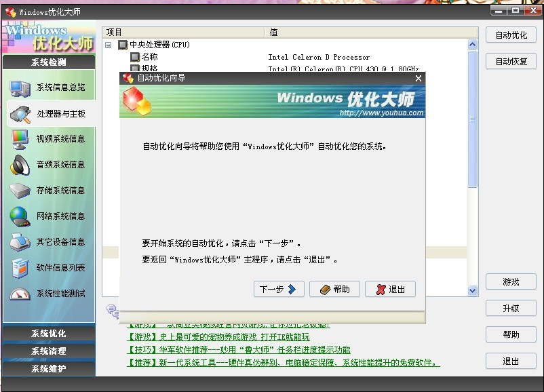Image resolution: width=544 pixels, height=392 pixels.
Task: Click the list scrollbar up arrow
Action: point(472,45)
